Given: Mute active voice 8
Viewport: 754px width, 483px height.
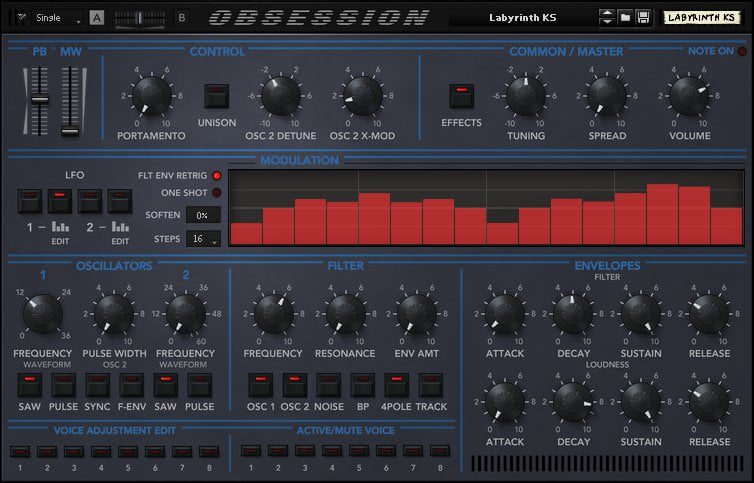Looking at the screenshot, I should pyautogui.click(x=440, y=451).
